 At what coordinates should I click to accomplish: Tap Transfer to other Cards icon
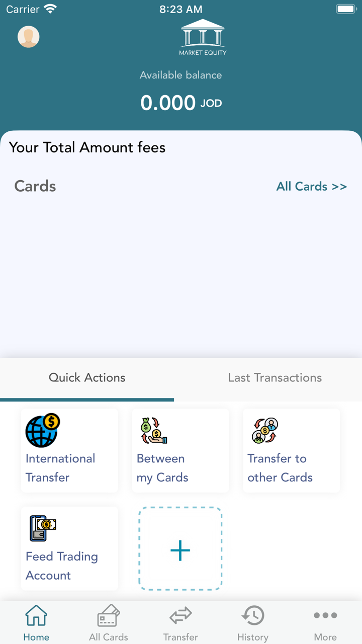point(264,430)
